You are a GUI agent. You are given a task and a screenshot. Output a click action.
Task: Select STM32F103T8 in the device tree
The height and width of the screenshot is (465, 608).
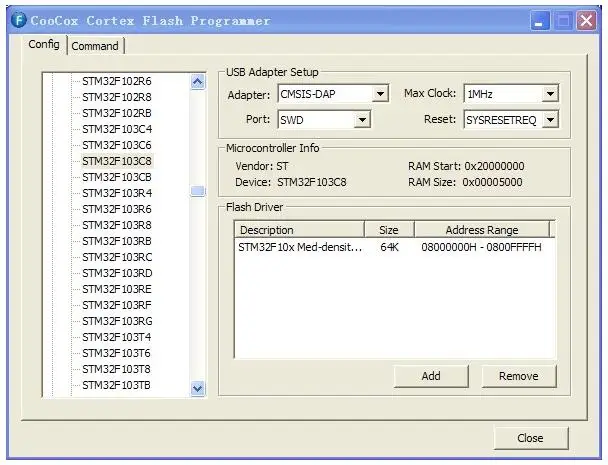pos(116,369)
